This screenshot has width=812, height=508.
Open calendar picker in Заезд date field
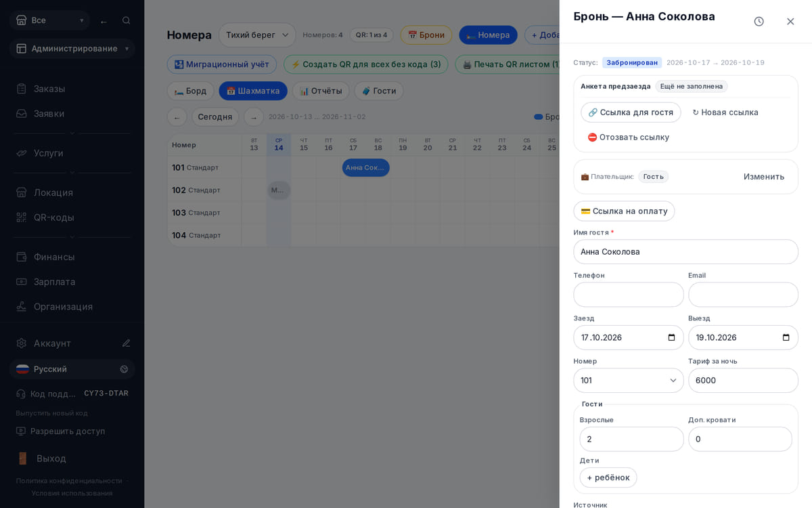pos(671,337)
